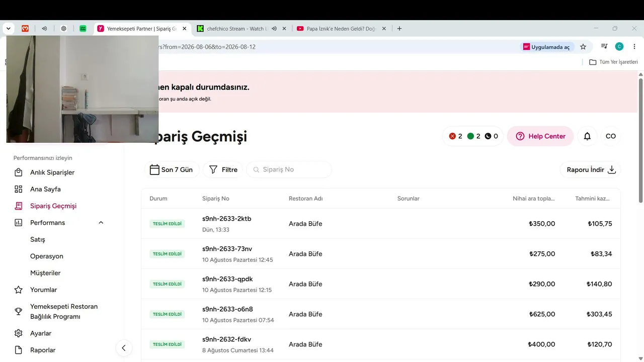Open the Help Center
Screen dimensions: 644x362
point(540,136)
